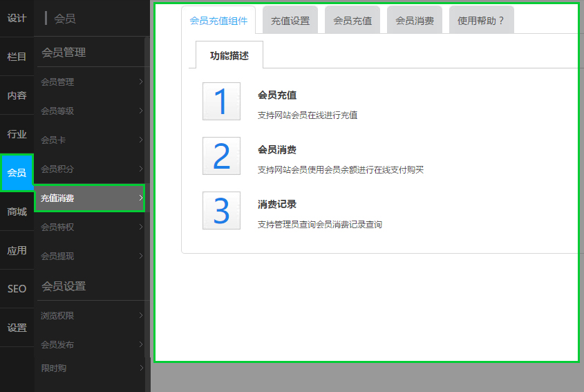Image resolution: width=584 pixels, height=392 pixels.
Task: Open the 限时购 submenu item
Action: click(x=90, y=368)
